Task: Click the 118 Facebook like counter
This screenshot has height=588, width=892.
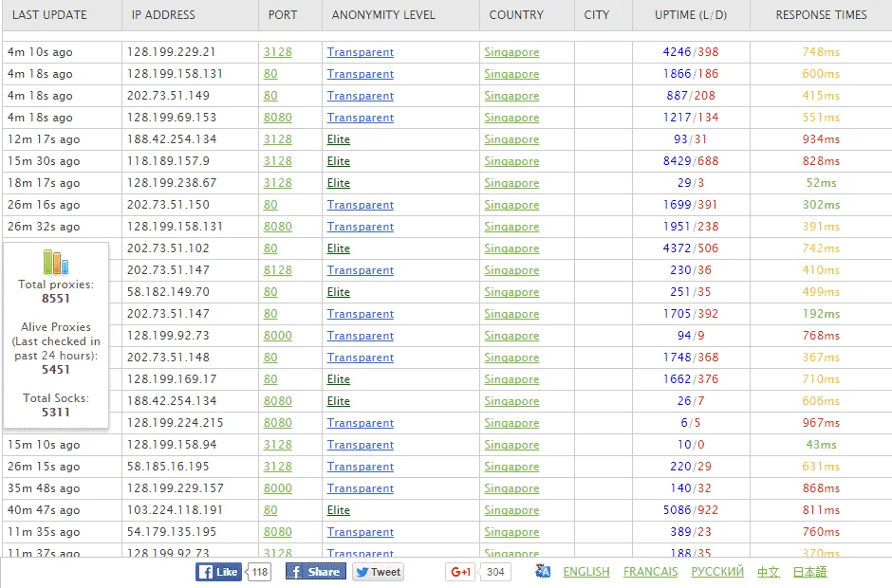Action: (260, 572)
